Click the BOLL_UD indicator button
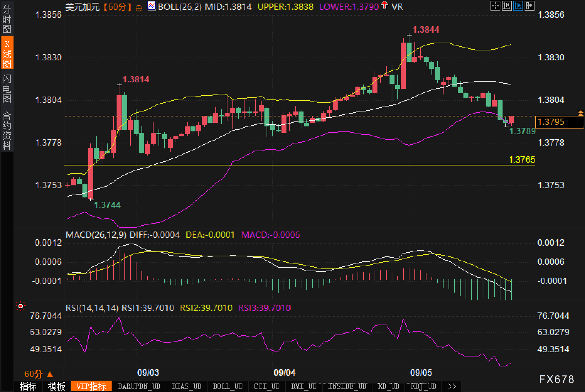 click(x=227, y=386)
